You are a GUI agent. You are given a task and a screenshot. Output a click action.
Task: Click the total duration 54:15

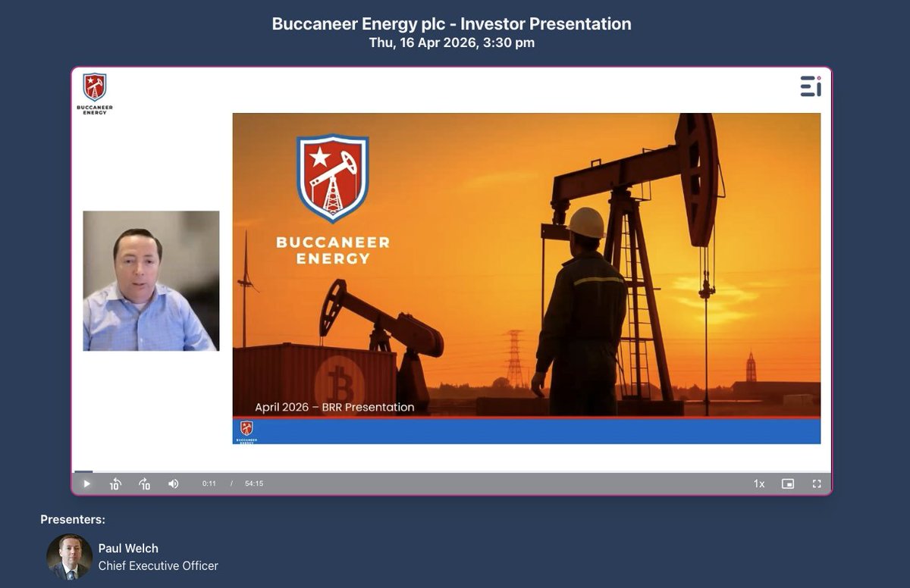tap(254, 483)
